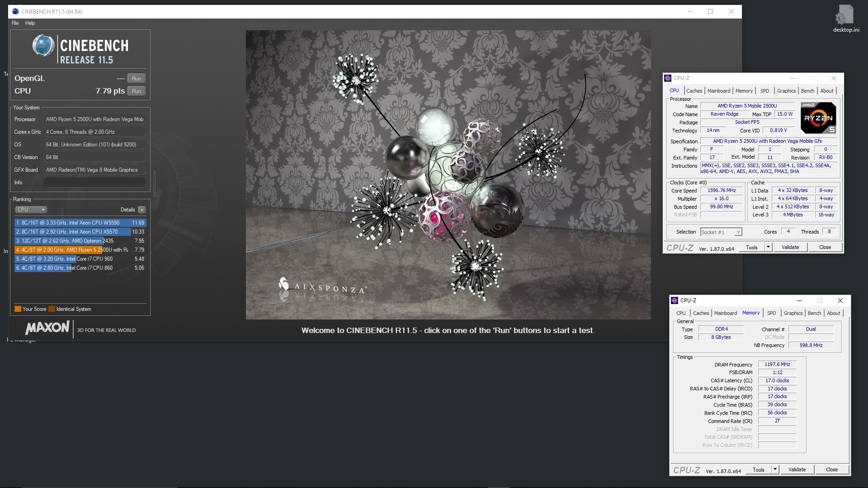The image size is (868, 488).
Task: Click the Core Speed 1596.76 MHz value
Action: pos(722,191)
